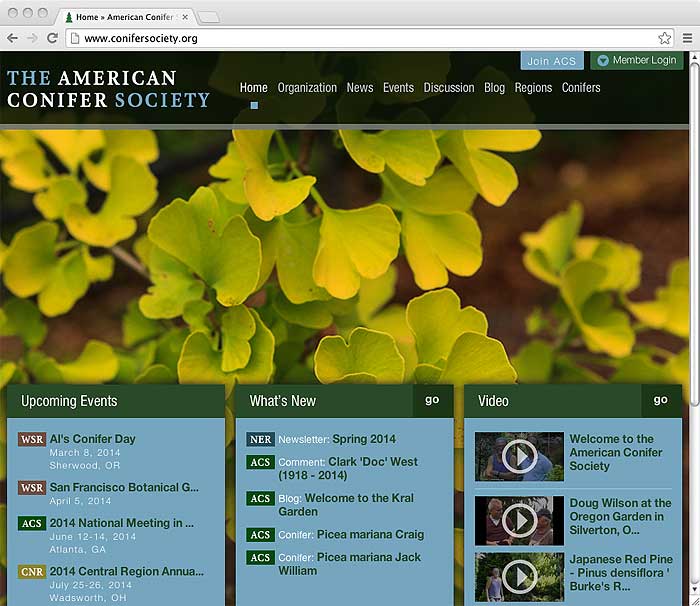700x606 pixels.
Task: Close the American Conifer tab
Action: pyautogui.click(x=185, y=17)
